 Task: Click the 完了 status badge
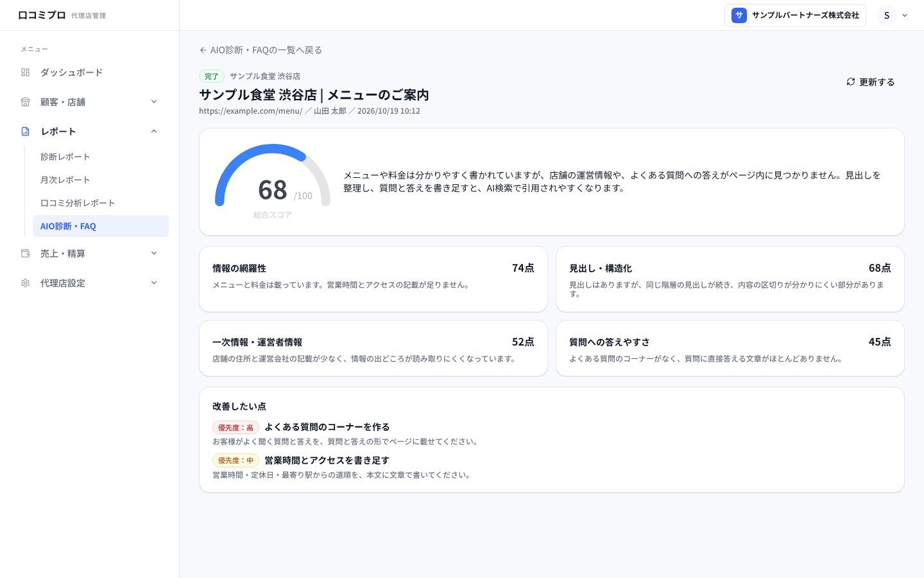[x=212, y=76]
